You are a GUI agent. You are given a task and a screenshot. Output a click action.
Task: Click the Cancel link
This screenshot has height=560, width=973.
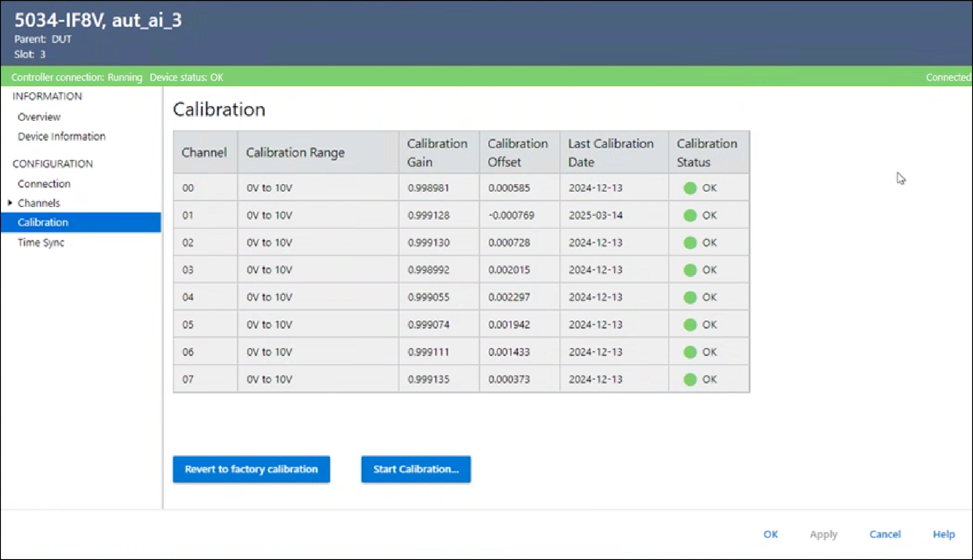point(884,534)
